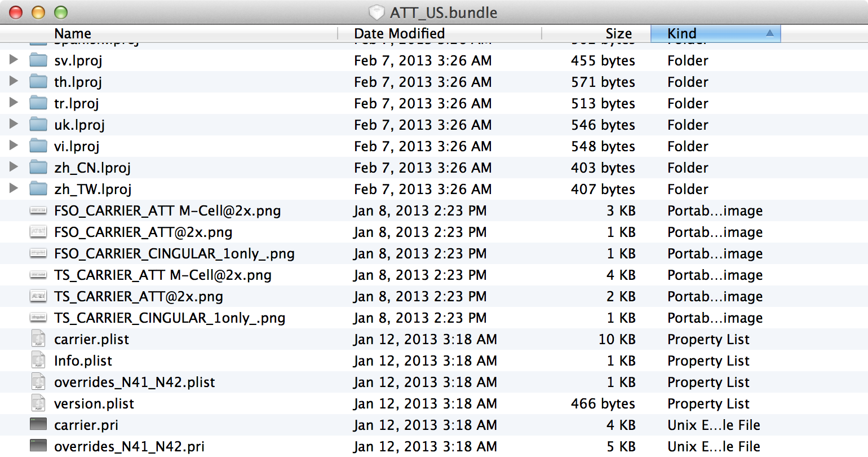Expand the vi.lproj folder disclosure triangle
Viewport: 868px width, 457px height.
14,145
